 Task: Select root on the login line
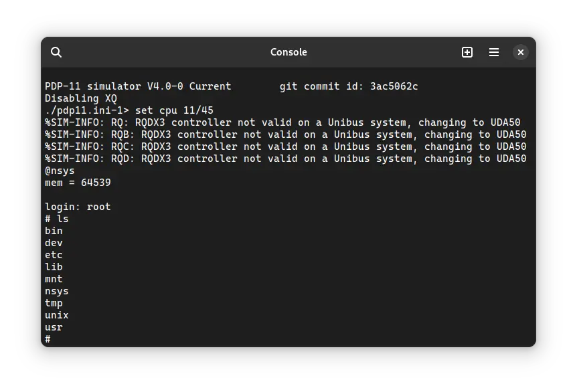click(99, 207)
